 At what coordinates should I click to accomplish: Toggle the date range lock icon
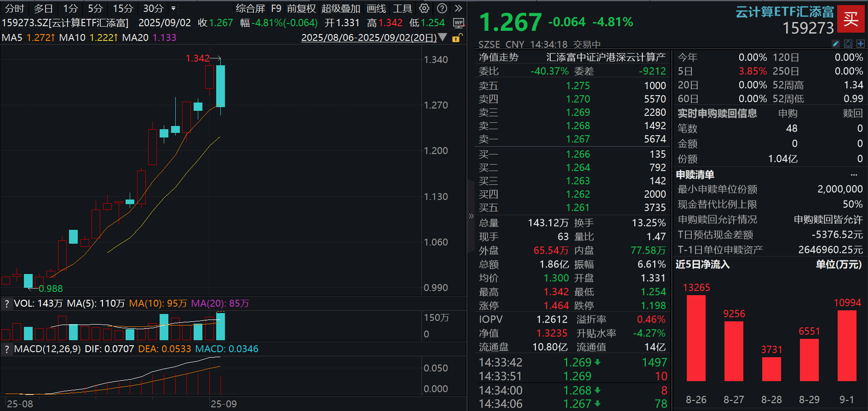pyautogui.click(x=457, y=38)
